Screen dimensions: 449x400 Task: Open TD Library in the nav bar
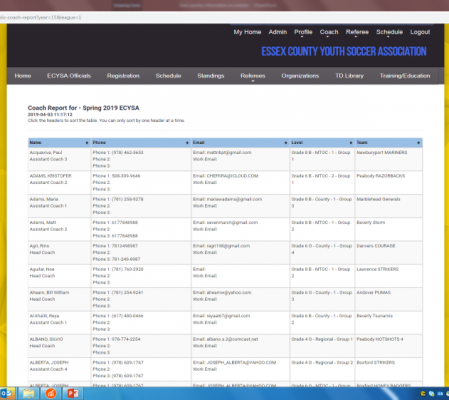349,76
